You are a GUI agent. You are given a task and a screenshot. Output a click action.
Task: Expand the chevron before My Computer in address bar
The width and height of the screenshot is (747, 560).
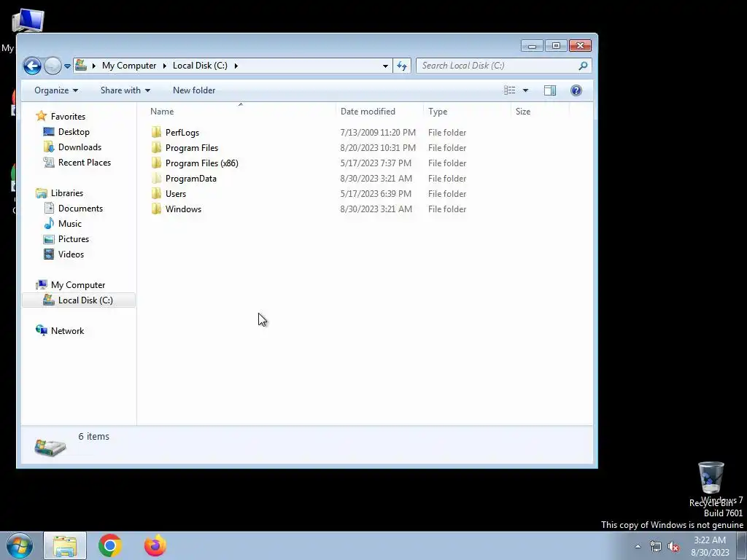[x=94, y=66]
